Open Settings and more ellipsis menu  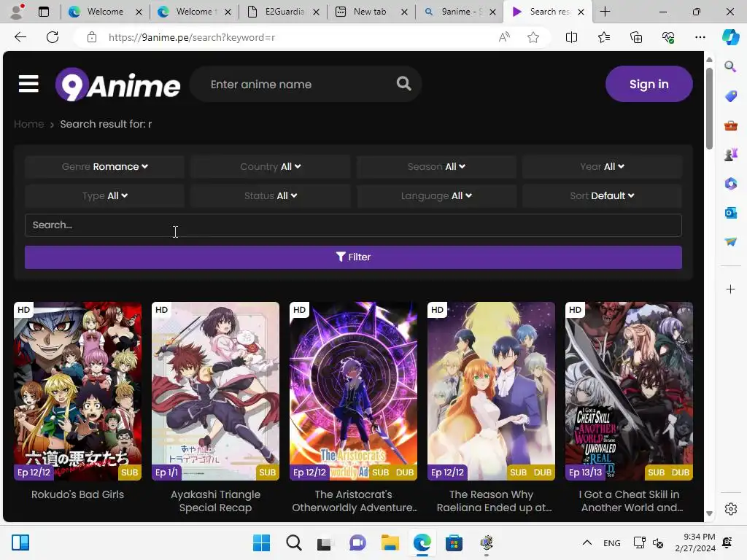(x=700, y=37)
